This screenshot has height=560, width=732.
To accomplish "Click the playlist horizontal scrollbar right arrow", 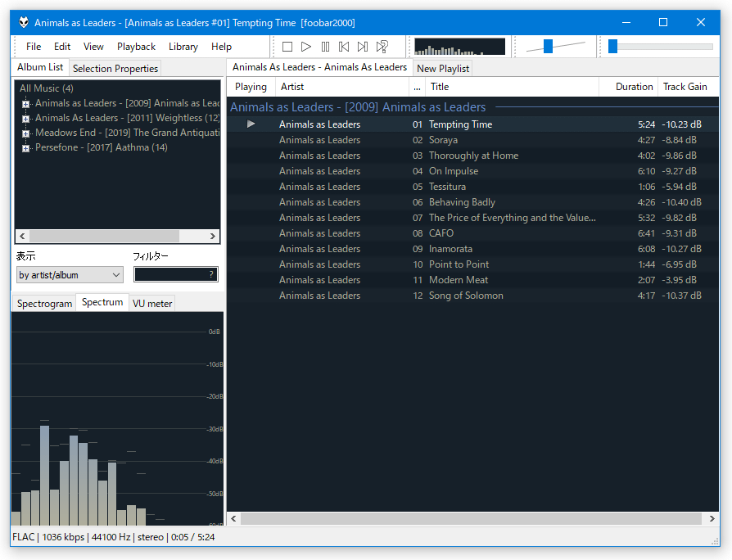I will click(712, 519).
